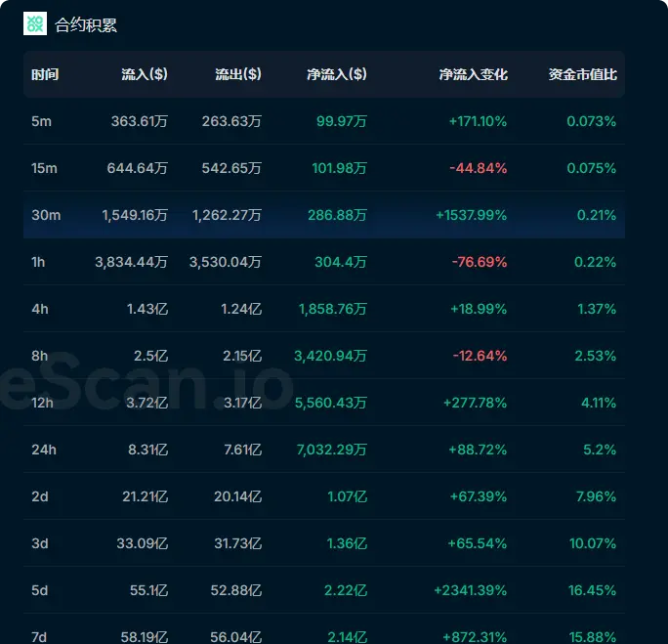Click the net inflow 7,032.29万
668x644 pixels.
332,450
